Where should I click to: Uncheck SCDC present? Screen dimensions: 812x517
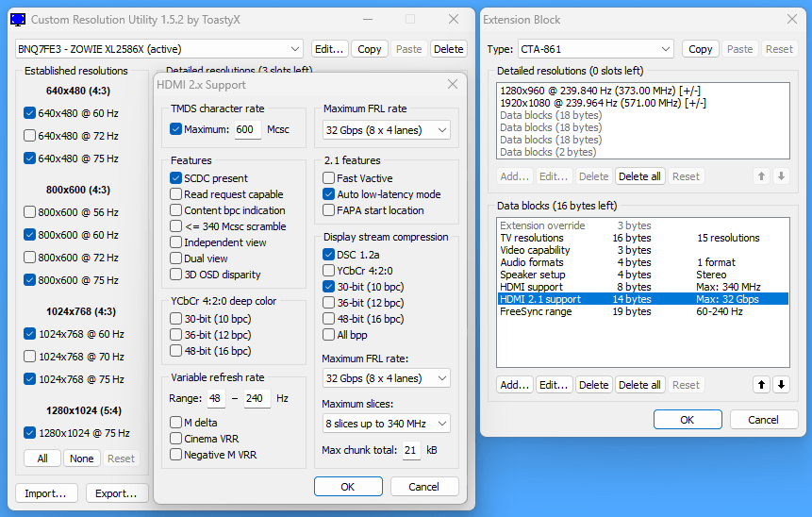176,178
